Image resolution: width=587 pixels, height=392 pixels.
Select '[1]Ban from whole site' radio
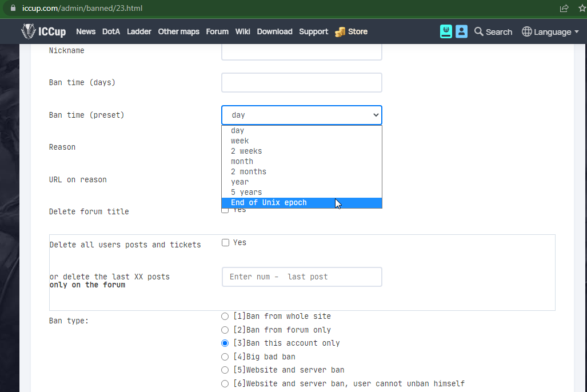point(225,317)
